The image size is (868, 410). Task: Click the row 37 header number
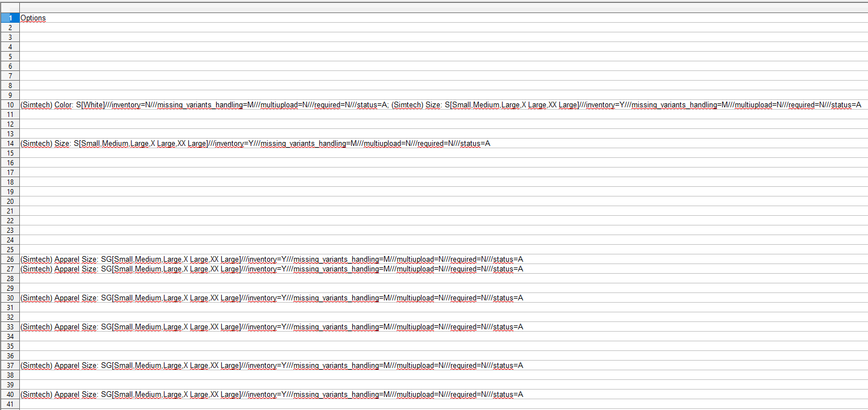click(10, 365)
